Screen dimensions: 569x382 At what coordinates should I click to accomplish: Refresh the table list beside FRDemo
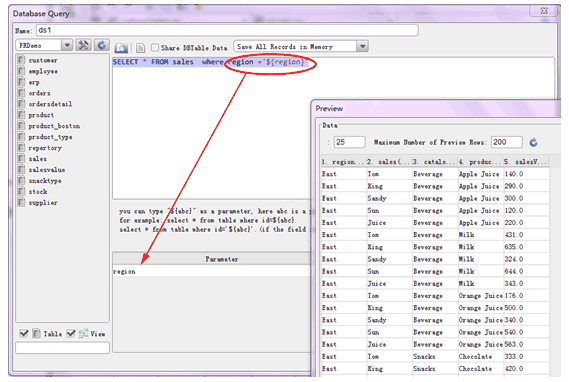click(102, 45)
